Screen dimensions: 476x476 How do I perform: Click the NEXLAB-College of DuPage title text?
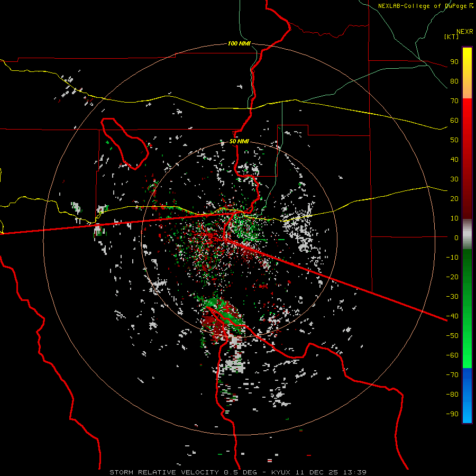(425, 6)
